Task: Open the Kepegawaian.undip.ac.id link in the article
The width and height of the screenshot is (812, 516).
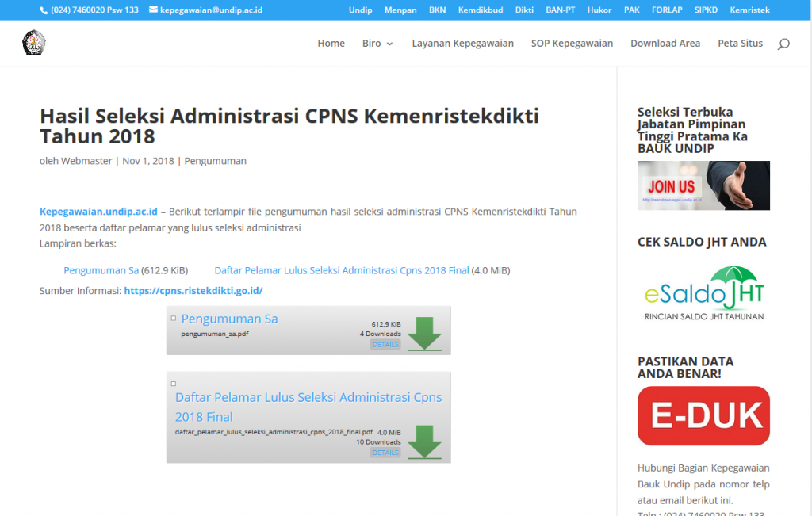Action: [98, 212]
